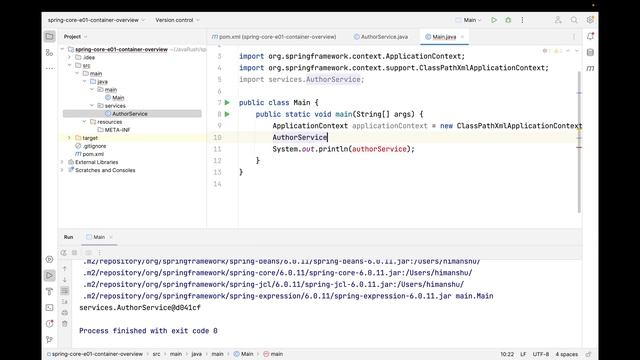The height and width of the screenshot is (360, 640).
Task: Open the Notifications bell panel
Action: tap(590, 36)
